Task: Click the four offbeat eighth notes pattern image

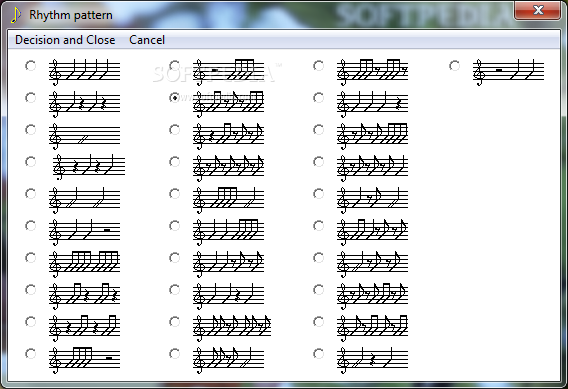Action: coord(228,168)
